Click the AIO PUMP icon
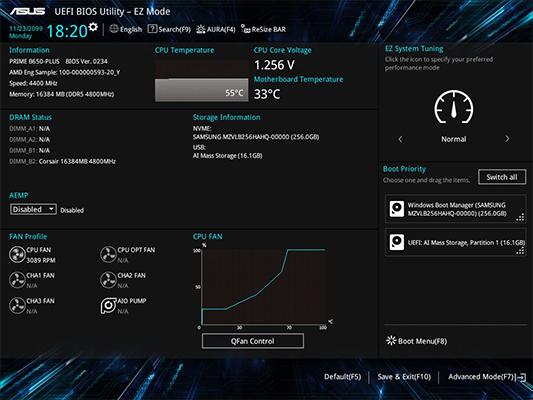The height and width of the screenshot is (400, 533). coord(108,306)
